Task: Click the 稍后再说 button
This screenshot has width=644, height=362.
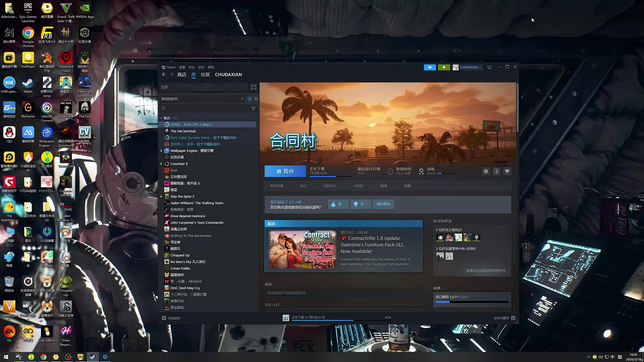Action: (383, 204)
